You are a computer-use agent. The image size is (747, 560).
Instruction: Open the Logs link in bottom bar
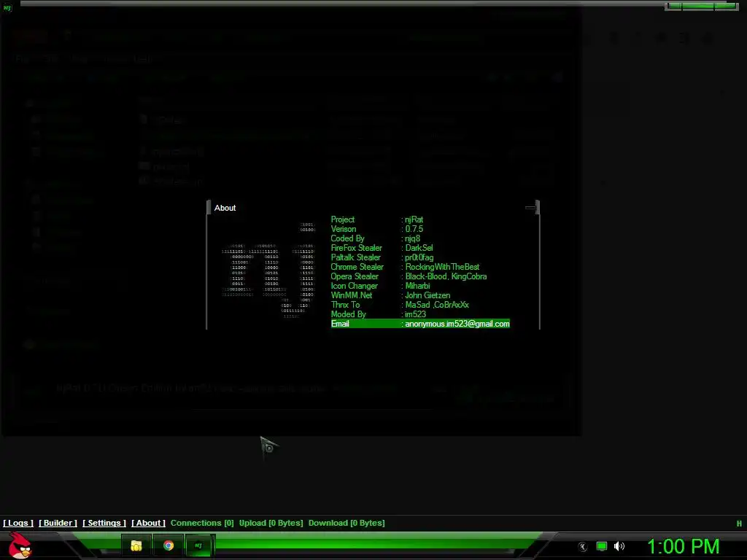coord(18,523)
